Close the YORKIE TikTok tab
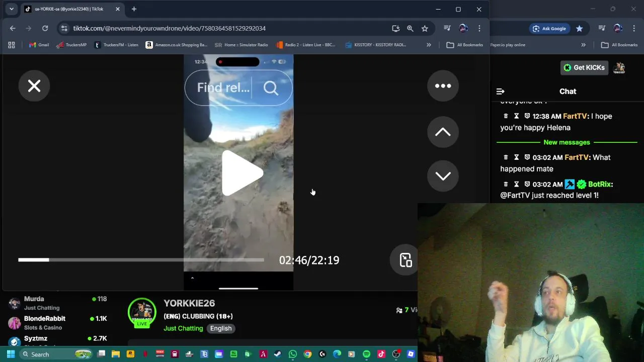Image resolution: width=644 pixels, height=362 pixels. [117, 9]
